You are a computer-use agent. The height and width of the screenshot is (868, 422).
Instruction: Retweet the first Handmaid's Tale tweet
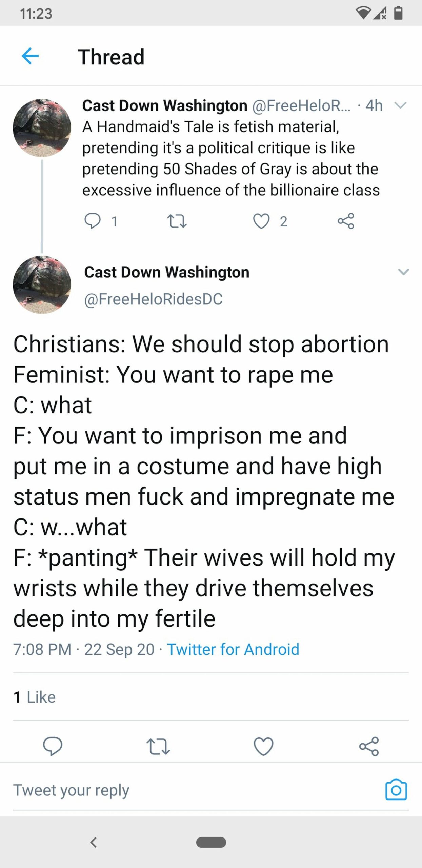click(177, 221)
